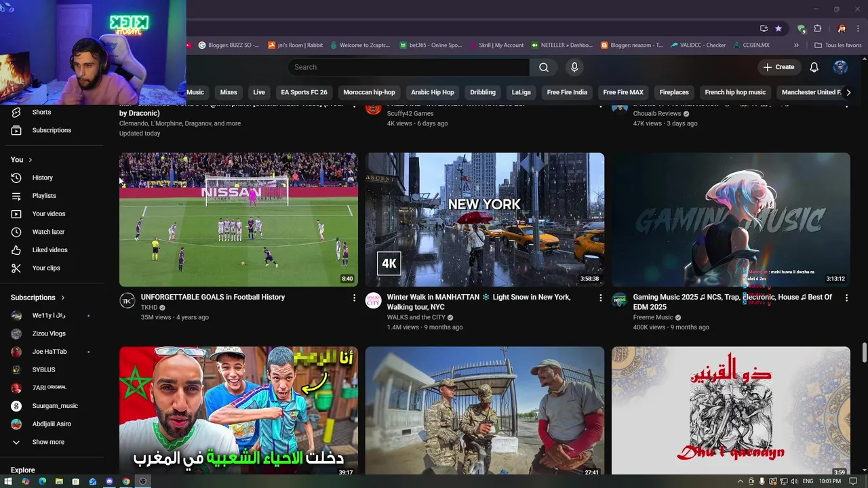Bookmark page with star icon
868x488 pixels.
pyautogui.click(x=778, y=28)
